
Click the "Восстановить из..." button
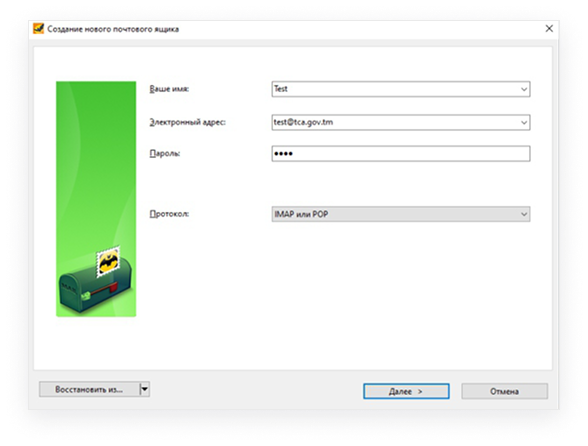click(x=89, y=389)
